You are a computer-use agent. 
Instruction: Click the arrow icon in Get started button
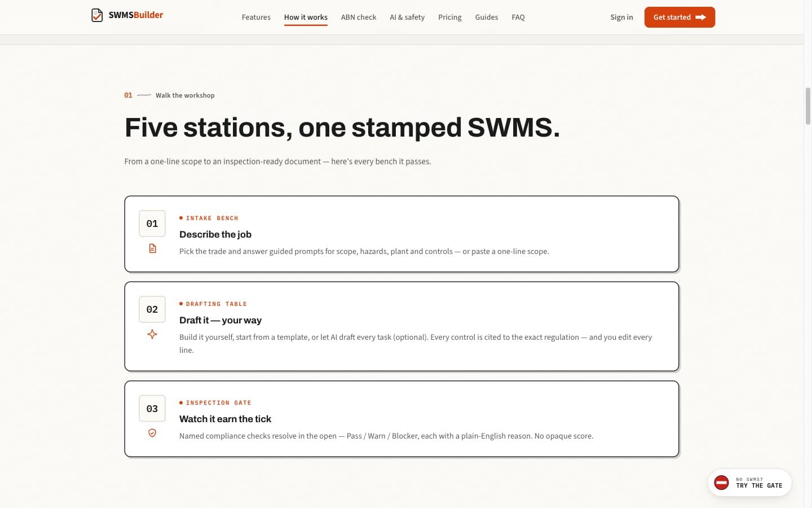coord(701,17)
